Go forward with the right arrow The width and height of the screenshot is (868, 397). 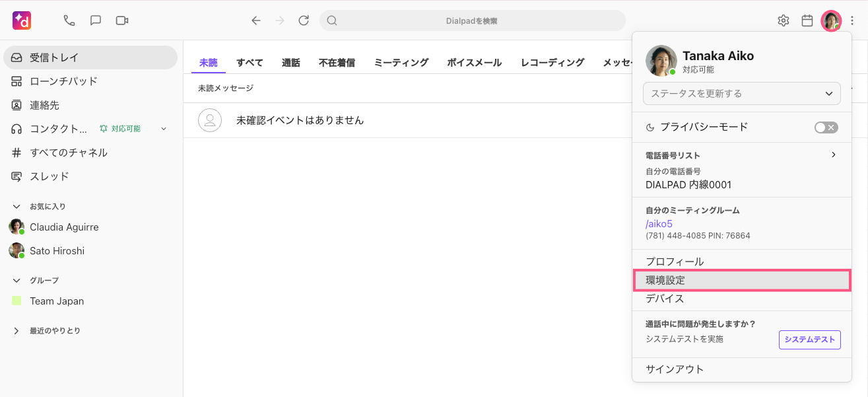click(x=280, y=20)
